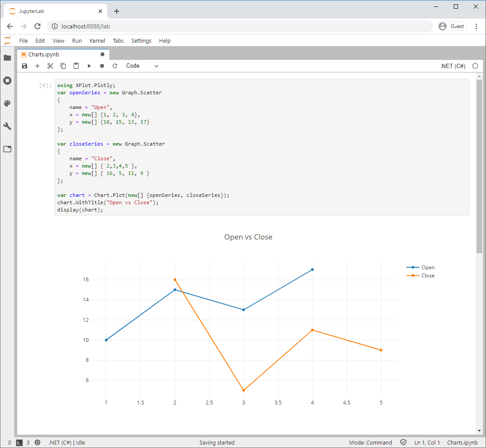The width and height of the screenshot is (486, 448).
Task: Open the File menu
Action: 24,40
